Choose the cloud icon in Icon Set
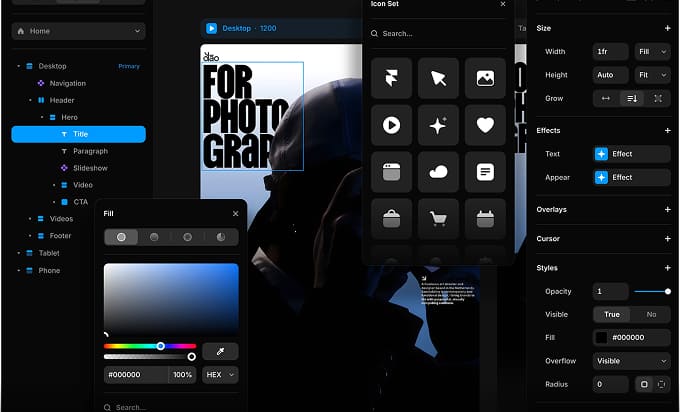The image size is (680, 412). 438,172
